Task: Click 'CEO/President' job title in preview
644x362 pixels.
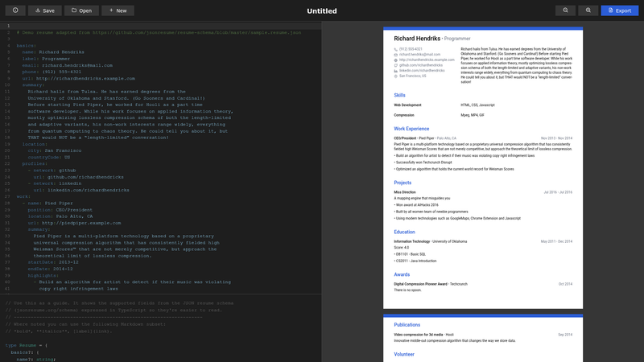Action: pos(405,138)
